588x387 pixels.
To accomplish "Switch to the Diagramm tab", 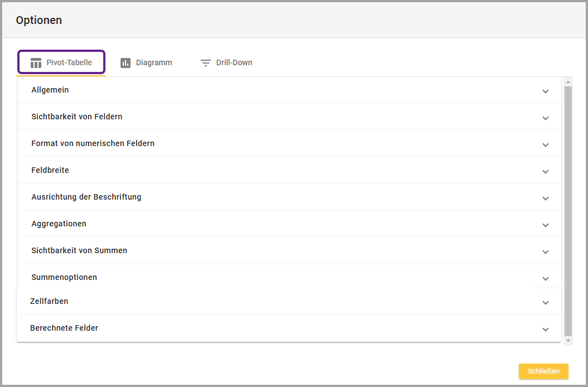I will (154, 63).
